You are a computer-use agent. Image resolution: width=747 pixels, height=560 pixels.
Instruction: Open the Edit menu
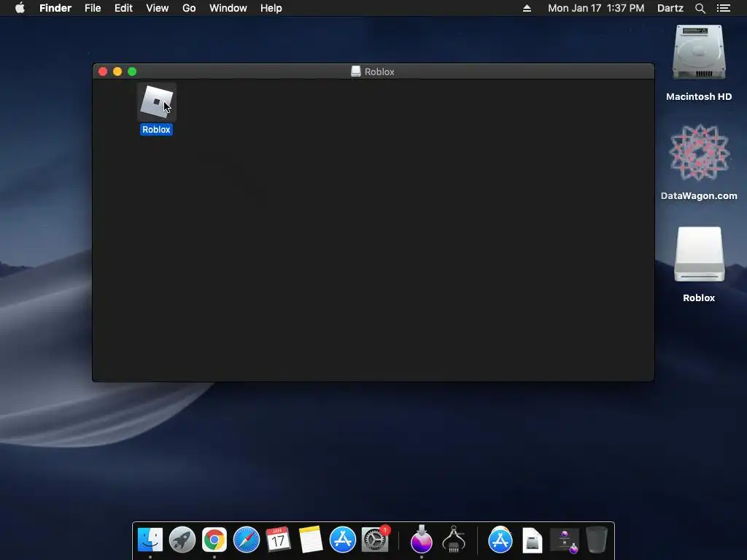123,8
